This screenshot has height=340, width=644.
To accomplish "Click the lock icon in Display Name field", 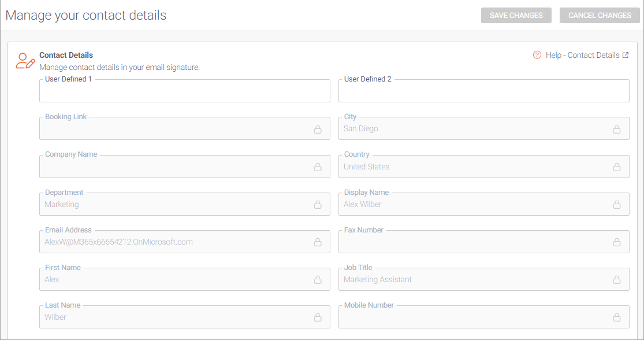I will [617, 205].
